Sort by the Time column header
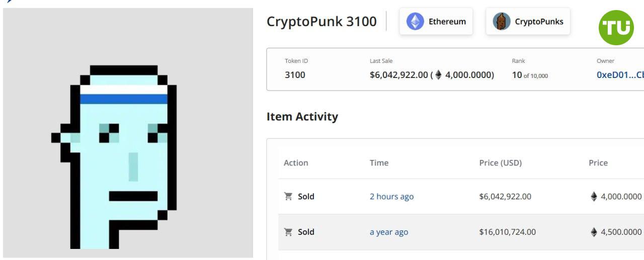 pyautogui.click(x=379, y=163)
